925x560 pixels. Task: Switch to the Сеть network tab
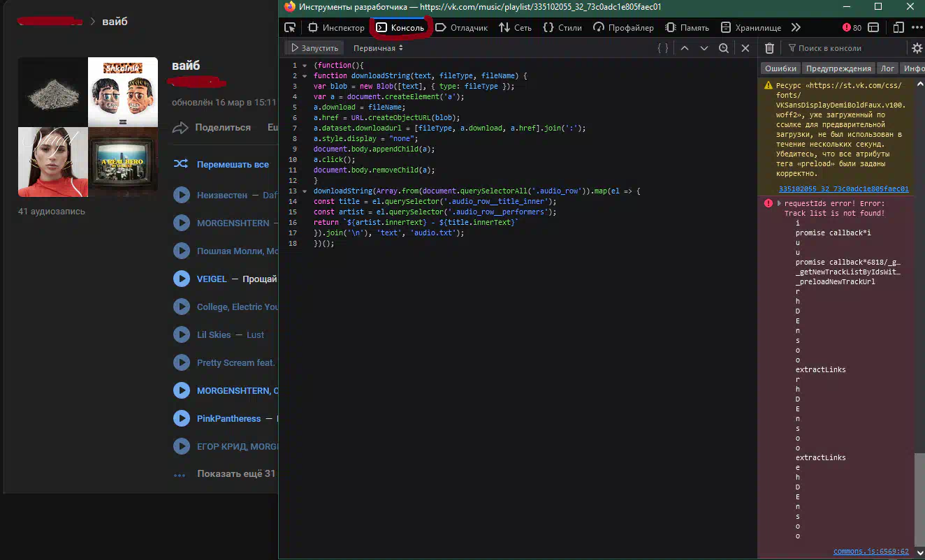515,28
